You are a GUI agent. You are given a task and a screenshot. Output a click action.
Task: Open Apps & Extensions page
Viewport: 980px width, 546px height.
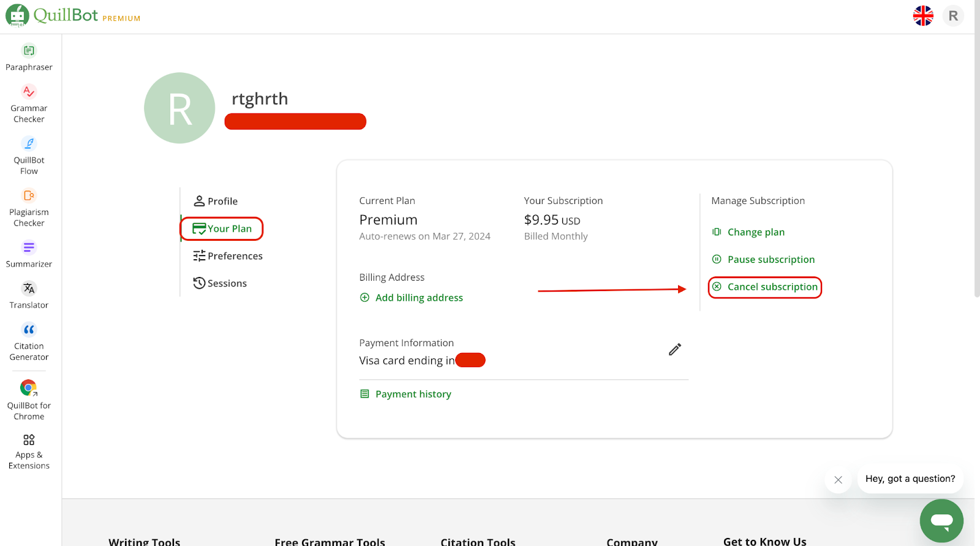(x=29, y=452)
